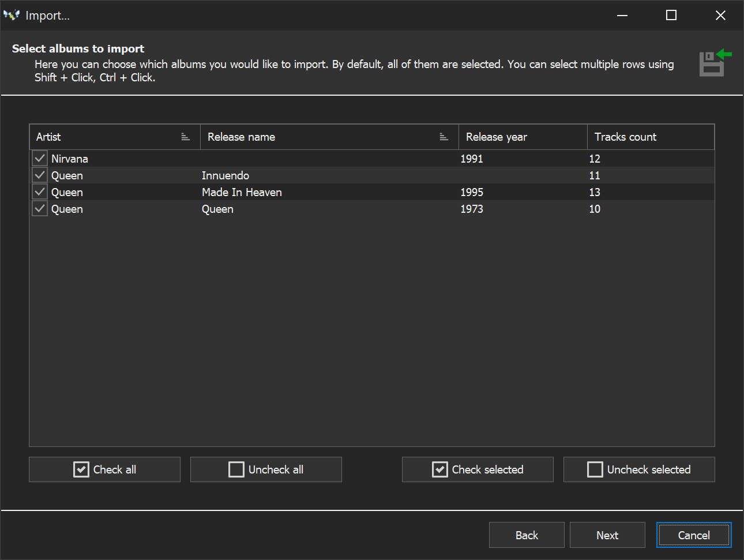
Task: Go Back to the previous step
Action: 527,535
